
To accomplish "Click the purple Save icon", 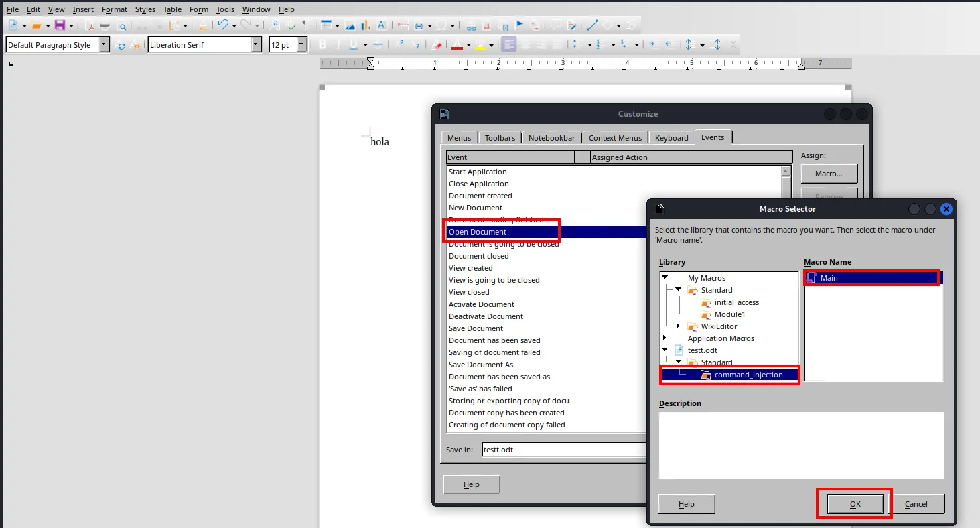I will click(x=60, y=25).
